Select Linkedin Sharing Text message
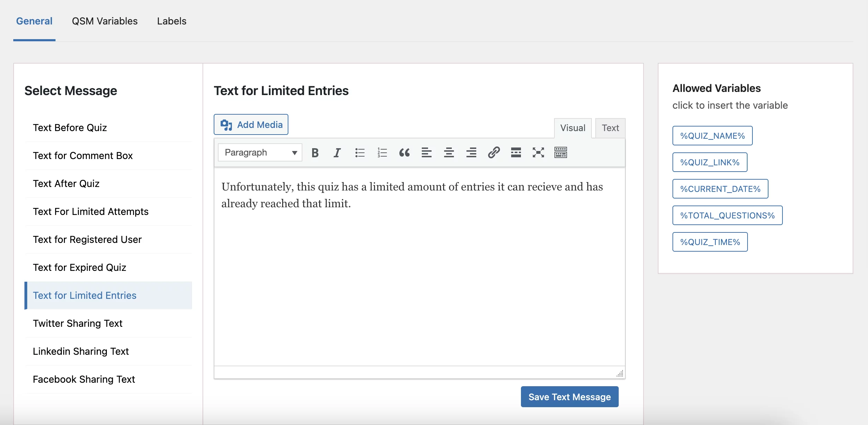This screenshot has width=868, height=425. click(x=108, y=351)
